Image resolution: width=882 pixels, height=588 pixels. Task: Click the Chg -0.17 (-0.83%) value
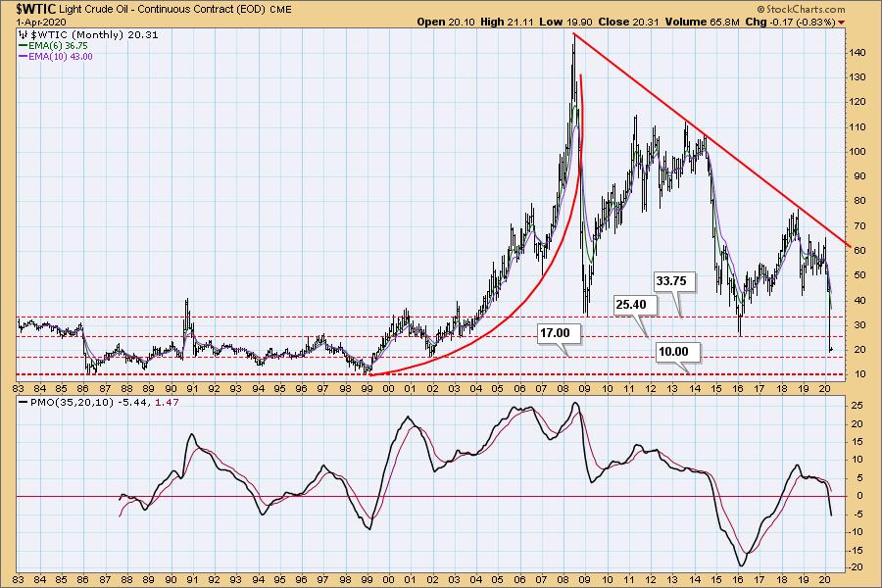tap(790, 22)
